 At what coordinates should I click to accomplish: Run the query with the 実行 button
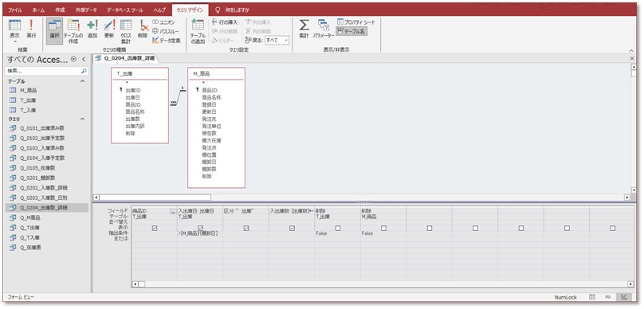tap(31, 29)
